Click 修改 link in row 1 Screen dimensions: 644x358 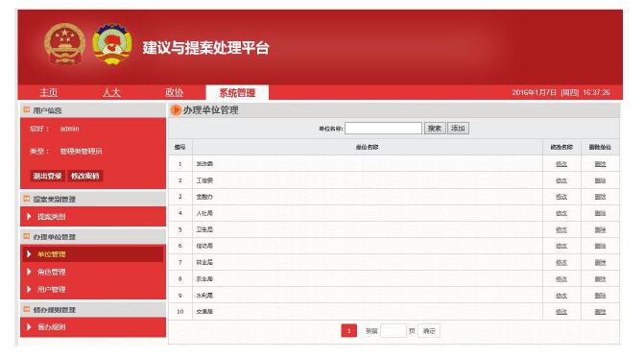[561, 164]
